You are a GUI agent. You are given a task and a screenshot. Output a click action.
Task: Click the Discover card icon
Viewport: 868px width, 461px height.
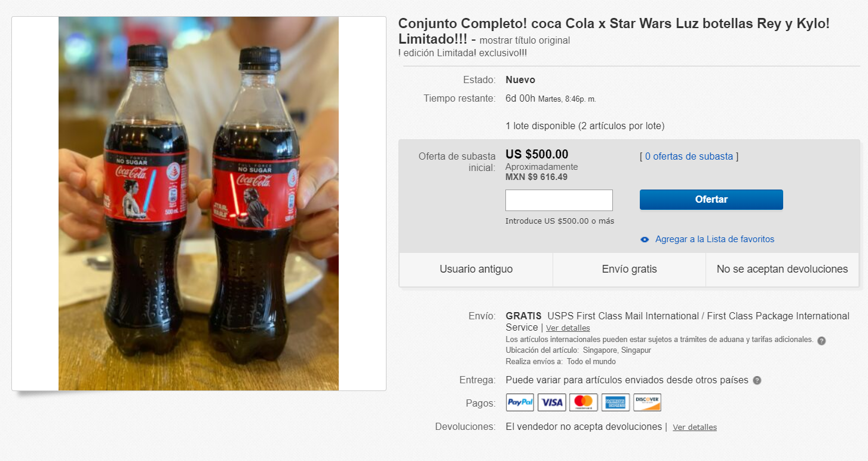click(x=647, y=402)
